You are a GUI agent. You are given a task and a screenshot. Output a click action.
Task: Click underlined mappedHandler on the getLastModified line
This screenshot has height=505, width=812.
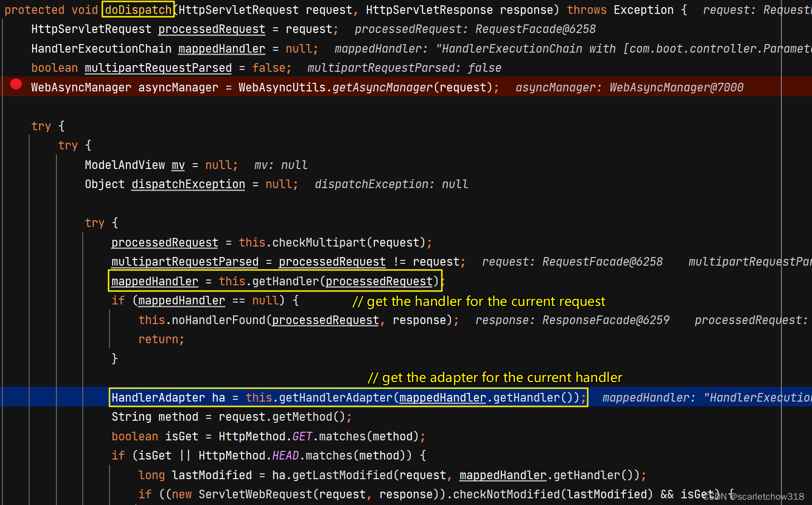pyautogui.click(x=503, y=475)
